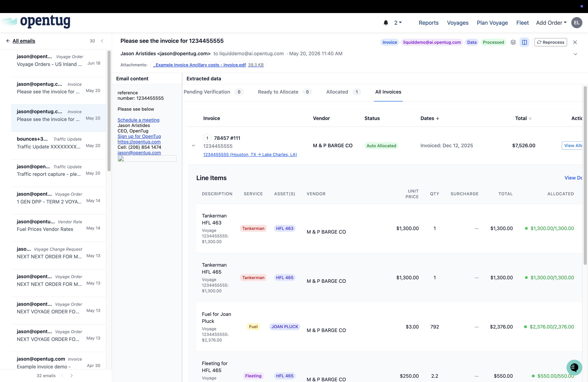The height and width of the screenshot is (382, 588).
Task: Open Plan Voyage page
Action: point(492,23)
